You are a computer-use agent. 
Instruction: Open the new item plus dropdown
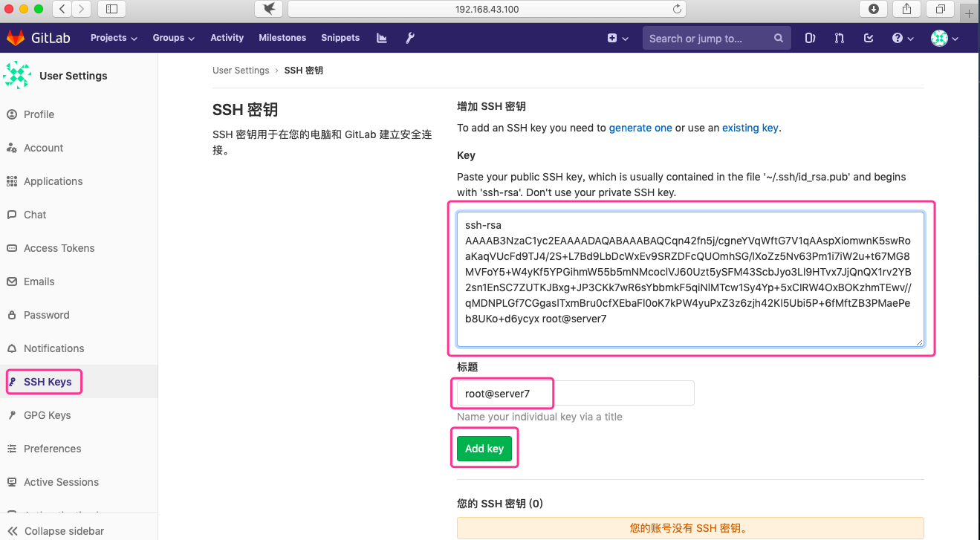point(617,39)
